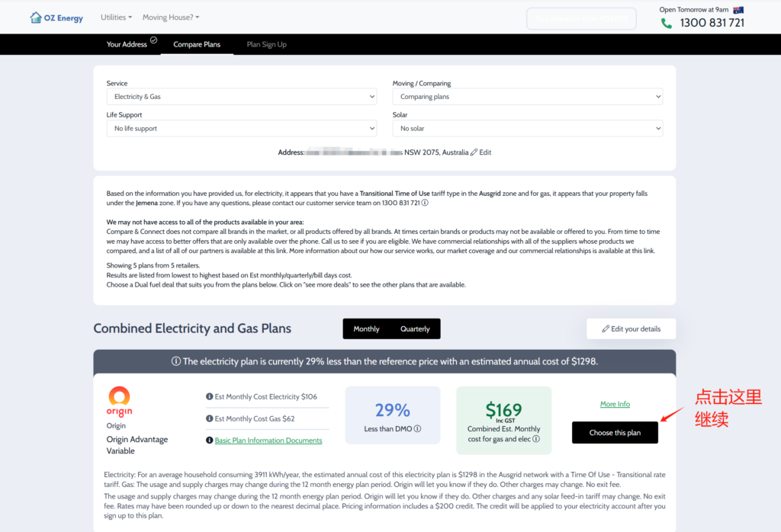Click the $169 combined monthly cost panel
781x532 pixels.
(x=503, y=420)
